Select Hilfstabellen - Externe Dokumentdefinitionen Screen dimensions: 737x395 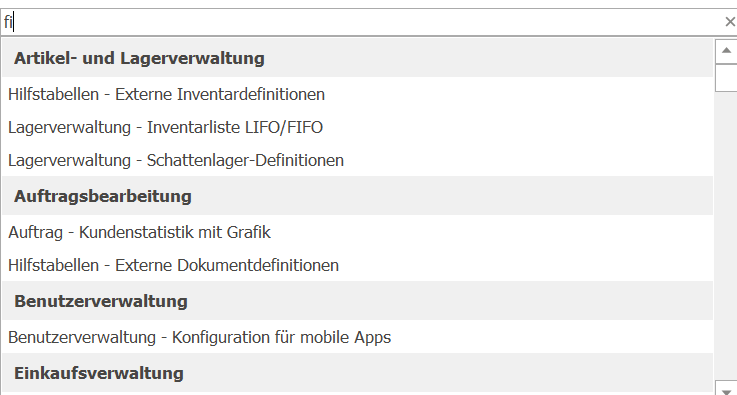pos(357,265)
